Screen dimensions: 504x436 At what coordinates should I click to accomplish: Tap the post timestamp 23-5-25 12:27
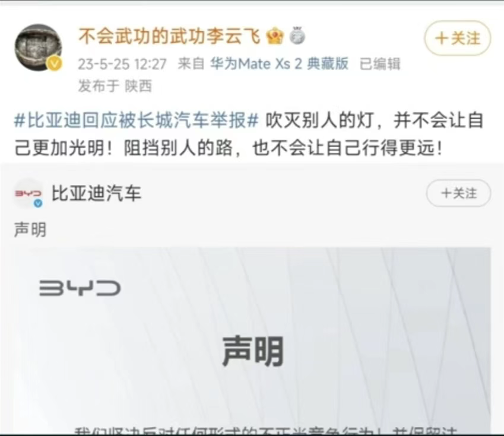[122, 64]
